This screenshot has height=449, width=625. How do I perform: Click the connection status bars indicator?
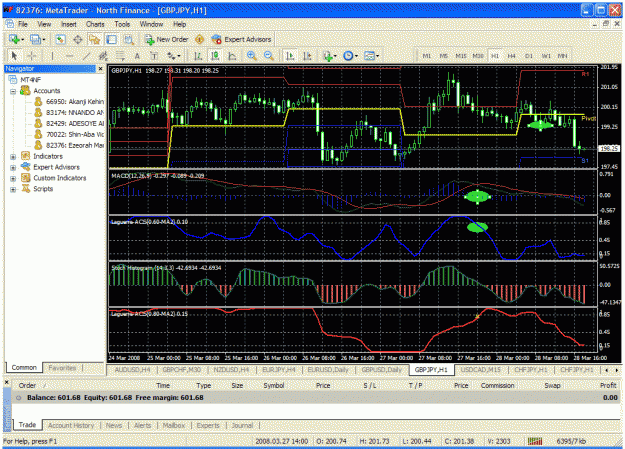pyautogui.click(x=535, y=441)
